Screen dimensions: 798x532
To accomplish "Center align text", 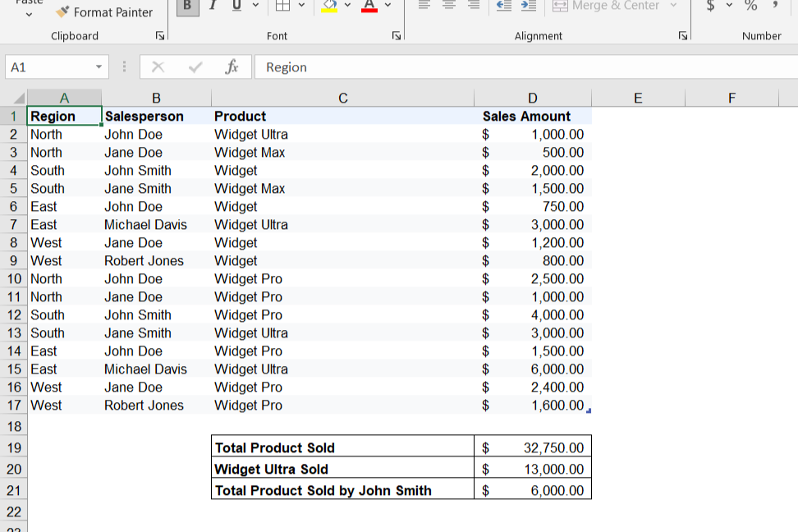I will [x=449, y=6].
